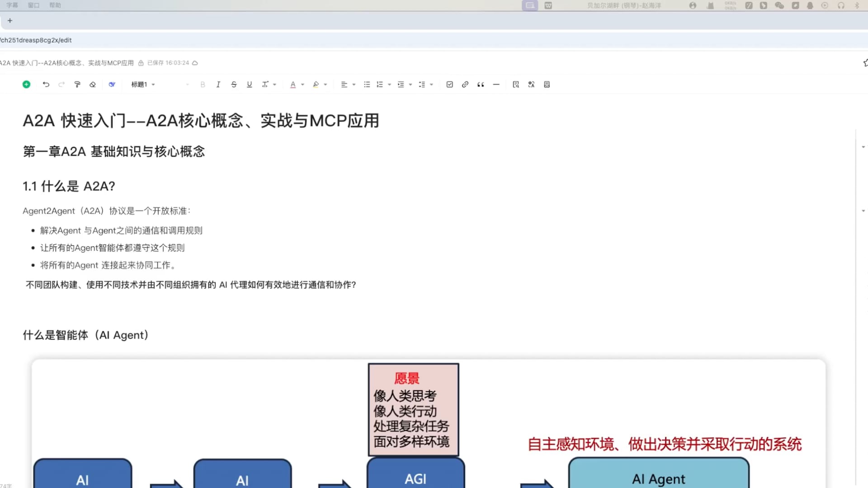
Task: Open find and replace
Action: pyautogui.click(x=516, y=84)
